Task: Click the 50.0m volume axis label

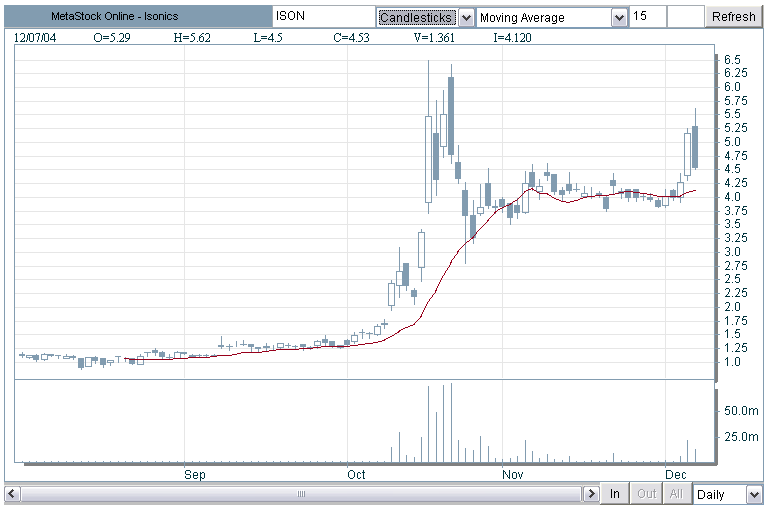Action: 741,411
